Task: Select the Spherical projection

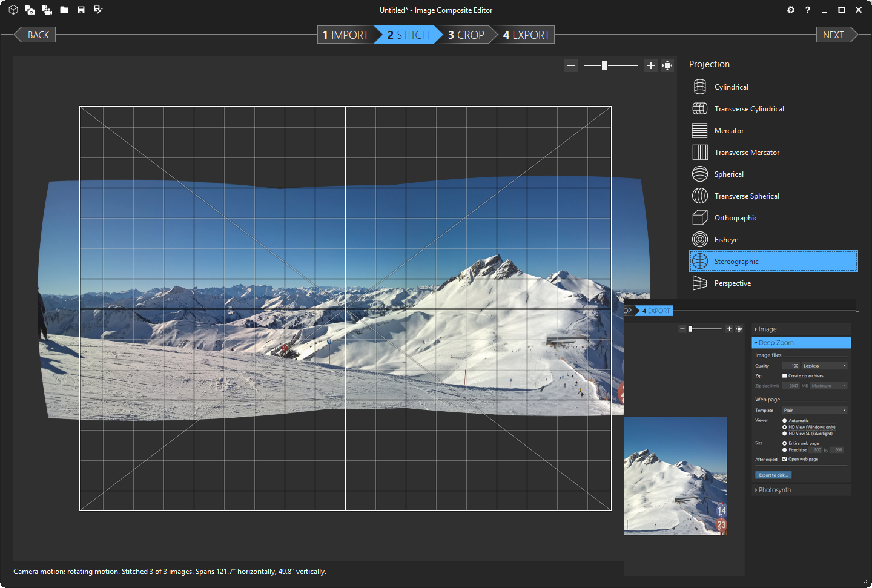Action: [730, 174]
